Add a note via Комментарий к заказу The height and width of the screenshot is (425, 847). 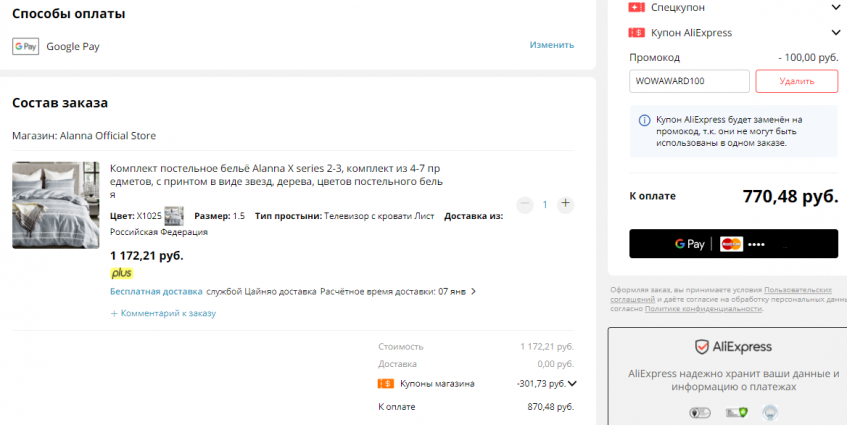pos(163,313)
